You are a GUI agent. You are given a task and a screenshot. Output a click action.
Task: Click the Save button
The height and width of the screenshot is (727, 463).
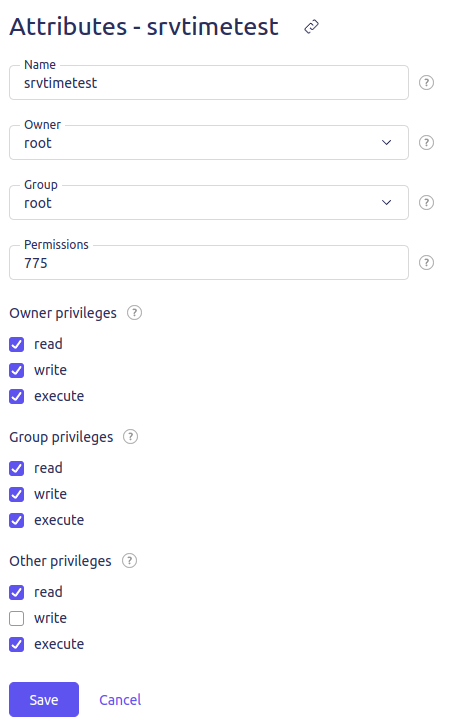44,699
